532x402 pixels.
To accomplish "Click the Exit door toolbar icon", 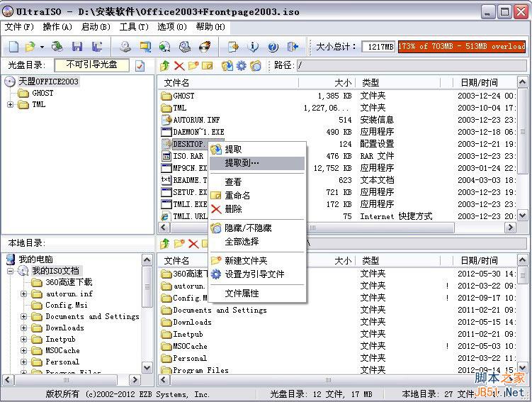I will 293,47.
